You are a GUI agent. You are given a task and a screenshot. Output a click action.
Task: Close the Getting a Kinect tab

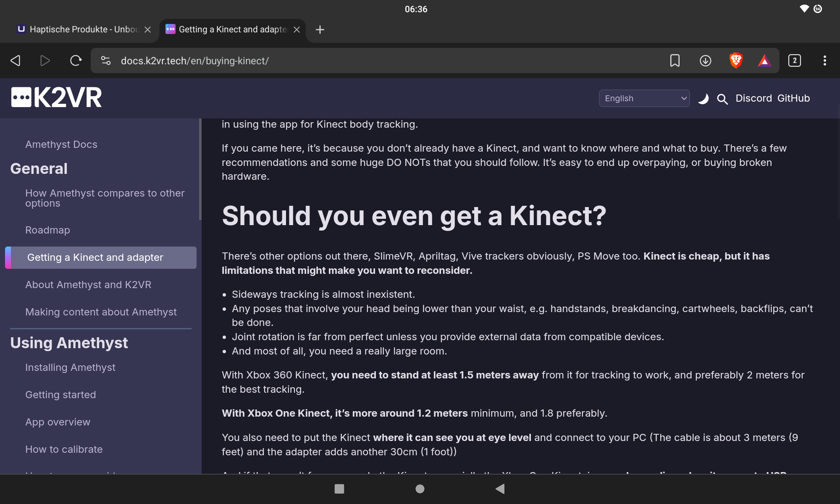point(297,29)
